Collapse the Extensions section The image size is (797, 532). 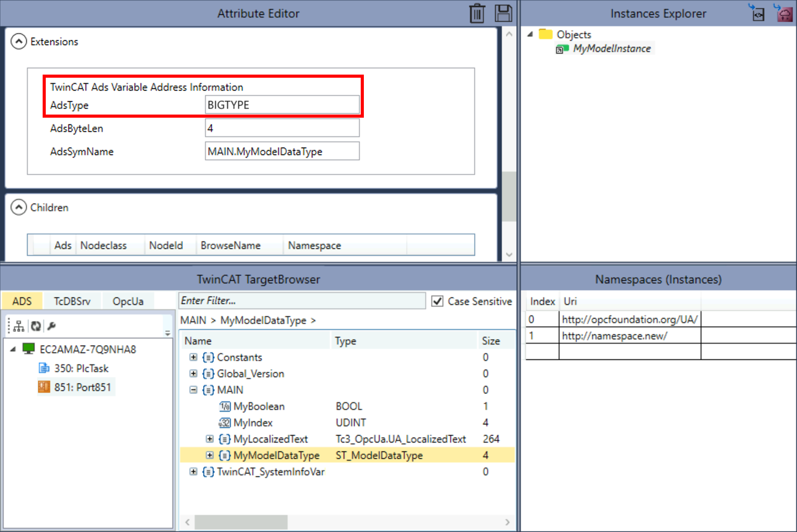pos(19,41)
